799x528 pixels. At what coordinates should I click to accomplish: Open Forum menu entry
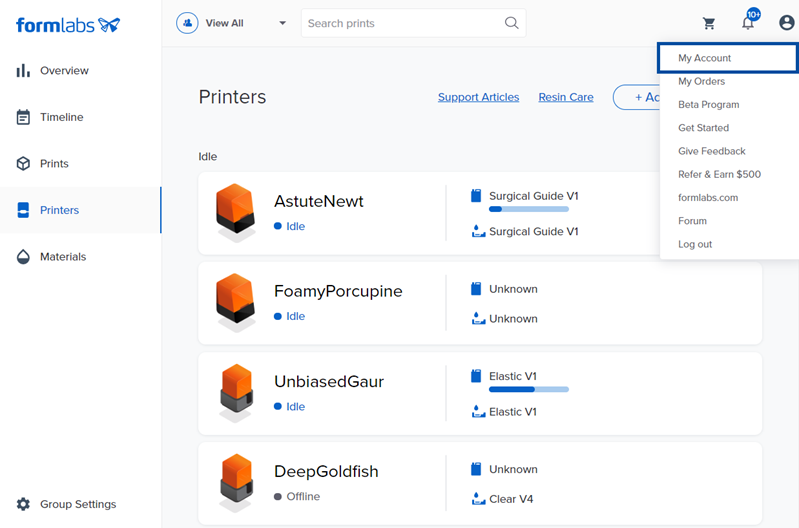[x=692, y=221]
